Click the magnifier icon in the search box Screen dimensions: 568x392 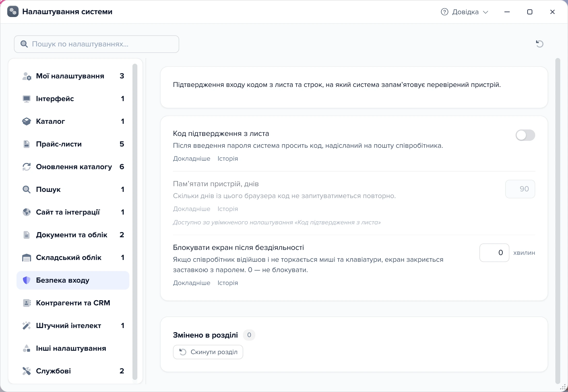24,44
